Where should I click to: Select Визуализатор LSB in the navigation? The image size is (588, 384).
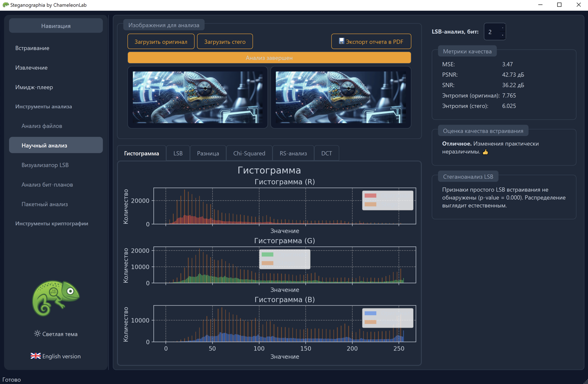[45, 165]
